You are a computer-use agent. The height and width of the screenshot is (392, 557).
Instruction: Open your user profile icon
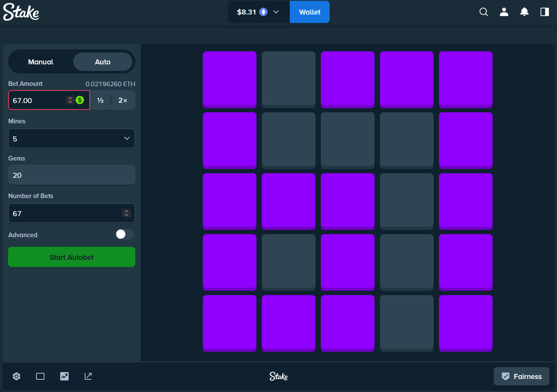click(504, 12)
